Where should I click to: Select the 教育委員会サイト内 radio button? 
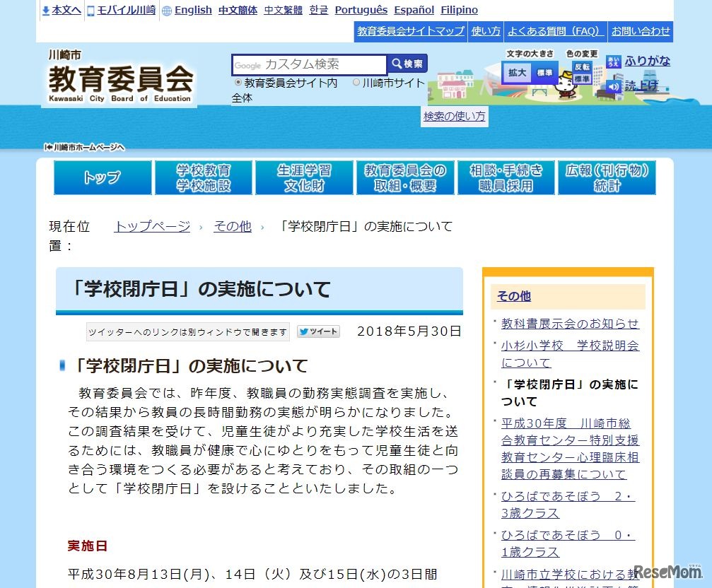pos(238,82)
